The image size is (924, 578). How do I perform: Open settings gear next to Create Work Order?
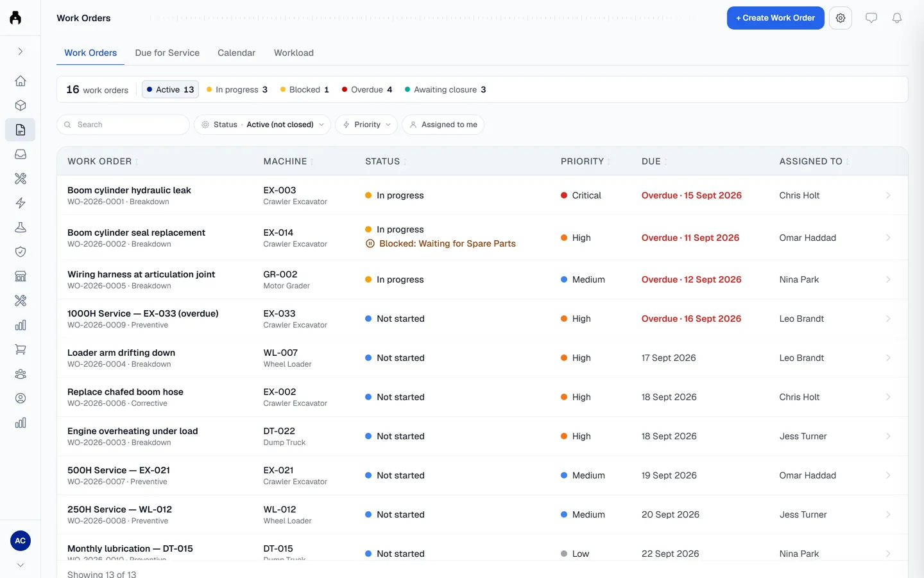(x=841, y=18)
